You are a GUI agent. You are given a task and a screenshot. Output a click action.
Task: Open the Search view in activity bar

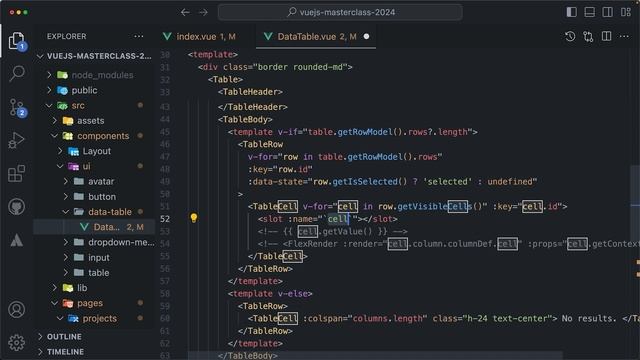[17, 73]
